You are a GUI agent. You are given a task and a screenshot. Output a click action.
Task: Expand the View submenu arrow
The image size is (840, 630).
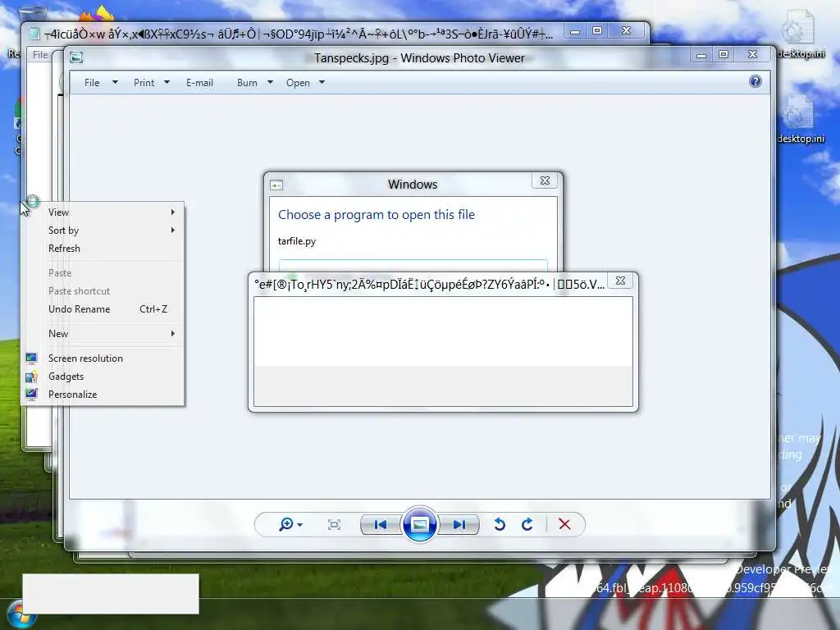point(173,212)
